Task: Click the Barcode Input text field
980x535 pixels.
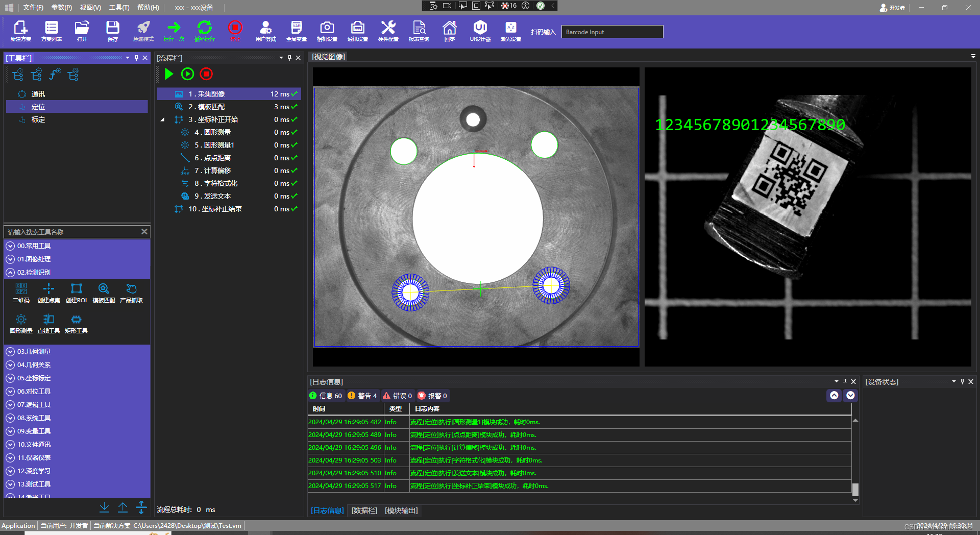Action: click(611, 31)
